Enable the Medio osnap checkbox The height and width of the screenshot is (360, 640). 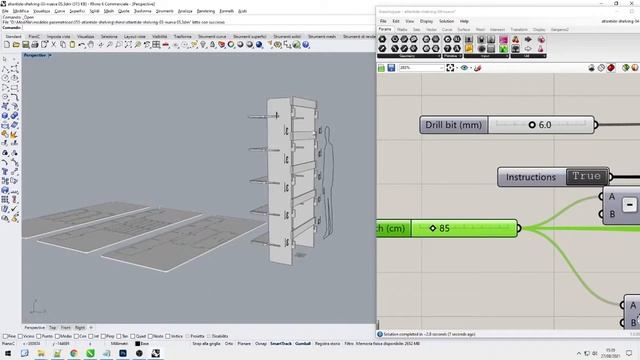tap(58, 336)
